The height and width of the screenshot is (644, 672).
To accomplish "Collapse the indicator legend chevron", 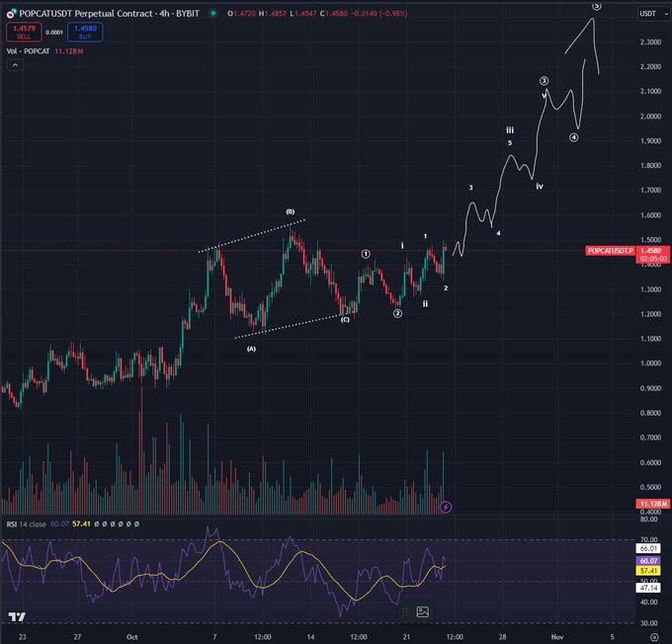I will click(x=15, y=64).
